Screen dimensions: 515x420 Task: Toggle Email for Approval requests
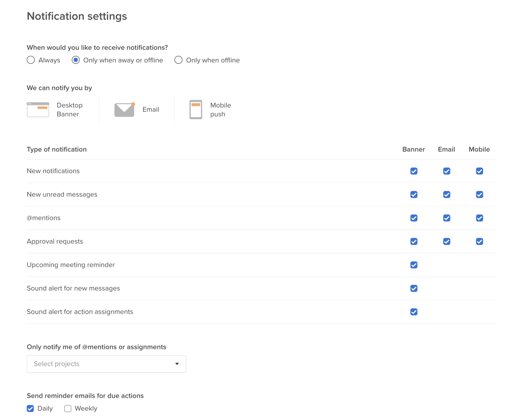click(x=446, y=241)
